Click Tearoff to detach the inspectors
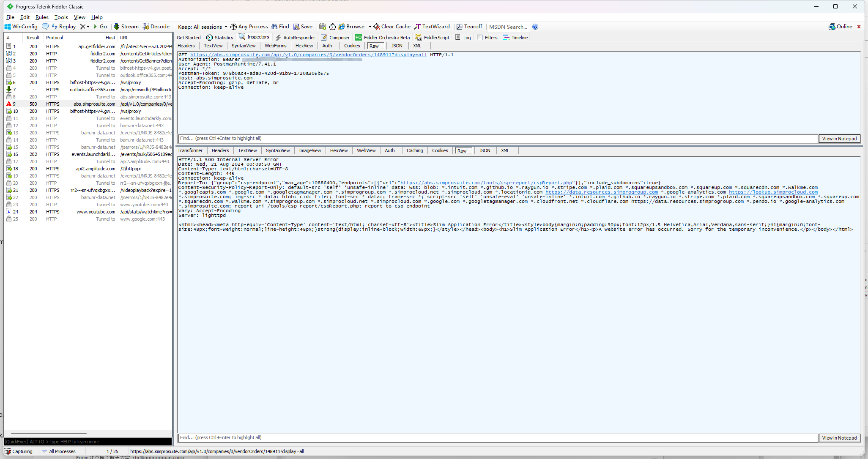 click(469, 27)
